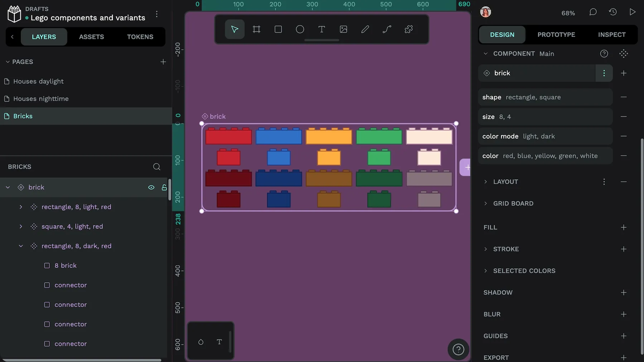
Task: Expand the rectangle, 8, light, red variant
Action: tap(20, 207)
